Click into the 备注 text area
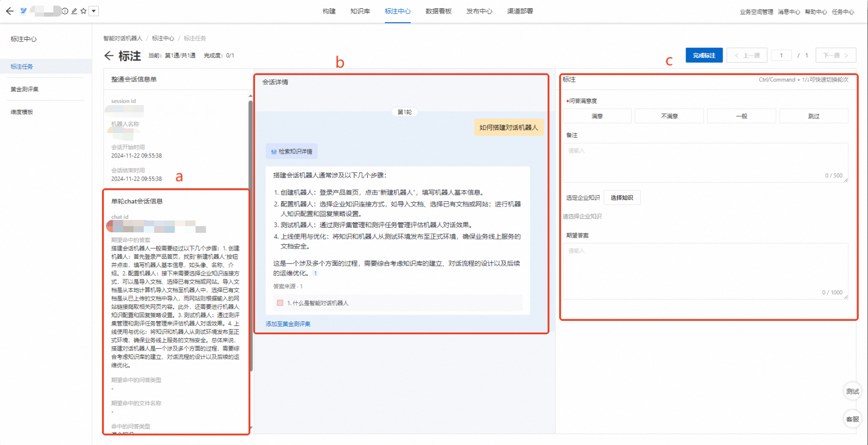 click(x=706, y=162)
